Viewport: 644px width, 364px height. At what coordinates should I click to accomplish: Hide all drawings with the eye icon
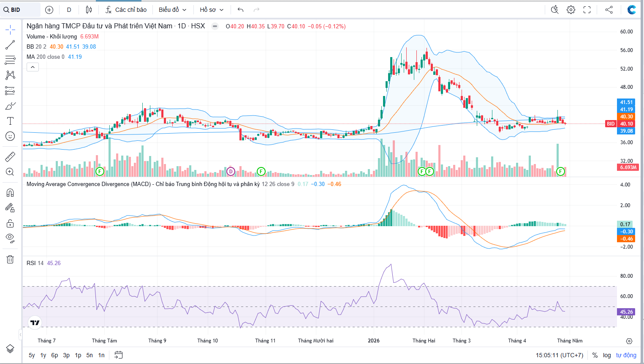tap(10, 238)
